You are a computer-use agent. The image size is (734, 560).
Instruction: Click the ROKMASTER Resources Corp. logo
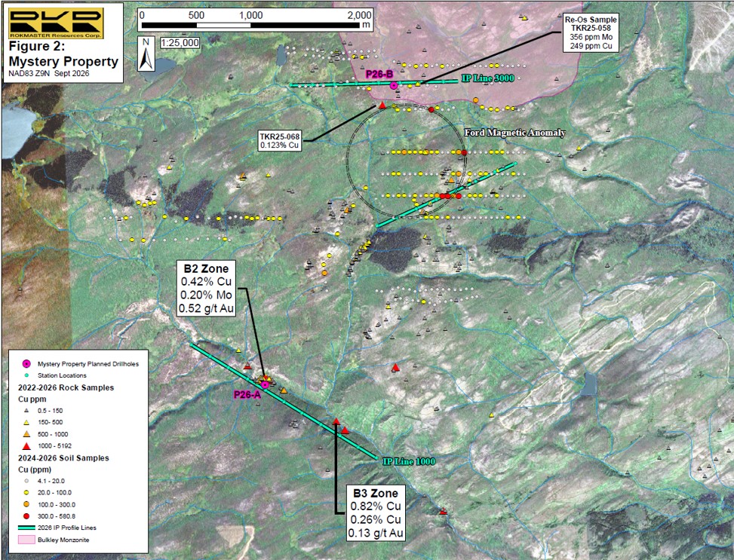[56, 23]
